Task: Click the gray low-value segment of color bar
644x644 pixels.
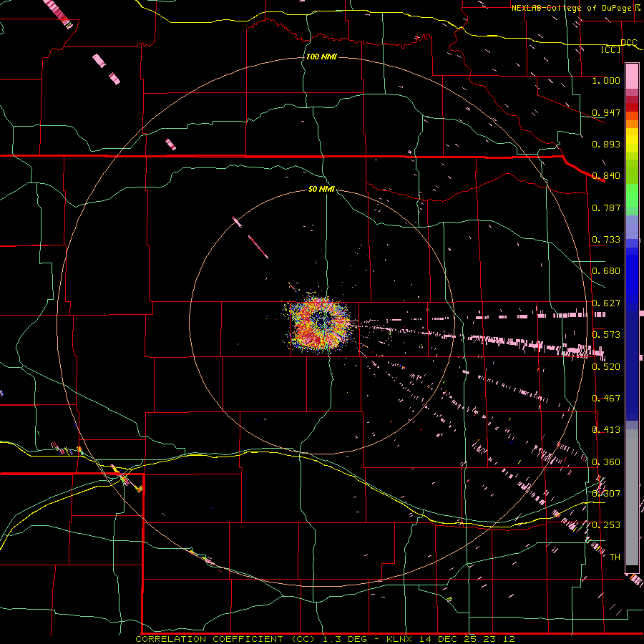Action: pyautogui.click(x=632, y=497)
